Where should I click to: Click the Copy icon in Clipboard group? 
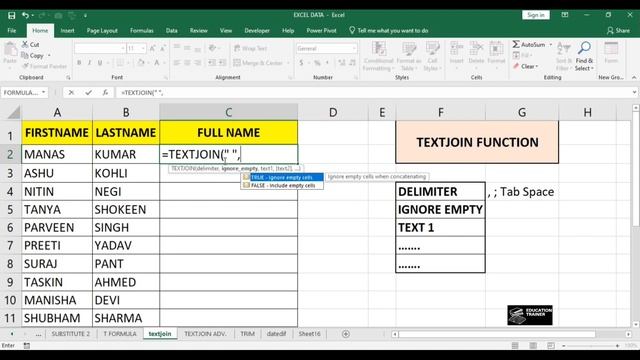point(24,55)
